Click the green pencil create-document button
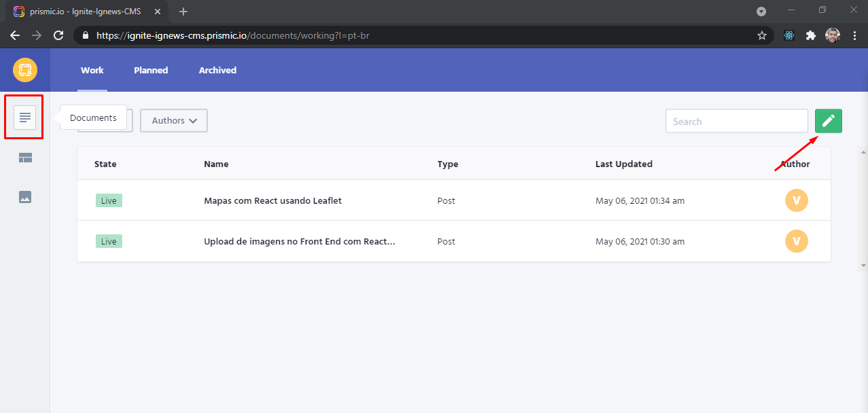This screenshot has width=868, height=413. click(x=828, y=121)
